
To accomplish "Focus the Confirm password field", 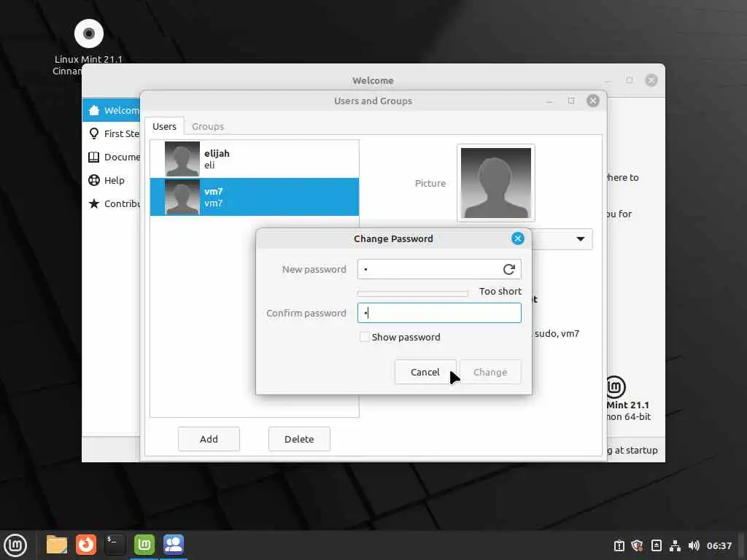I will pyautogui.click(x=438, y=313).
